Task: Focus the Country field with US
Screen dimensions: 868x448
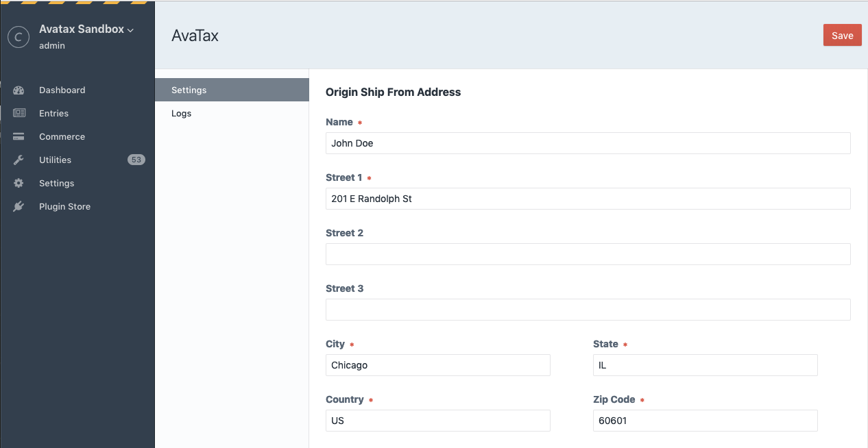Action: [437, 421]
